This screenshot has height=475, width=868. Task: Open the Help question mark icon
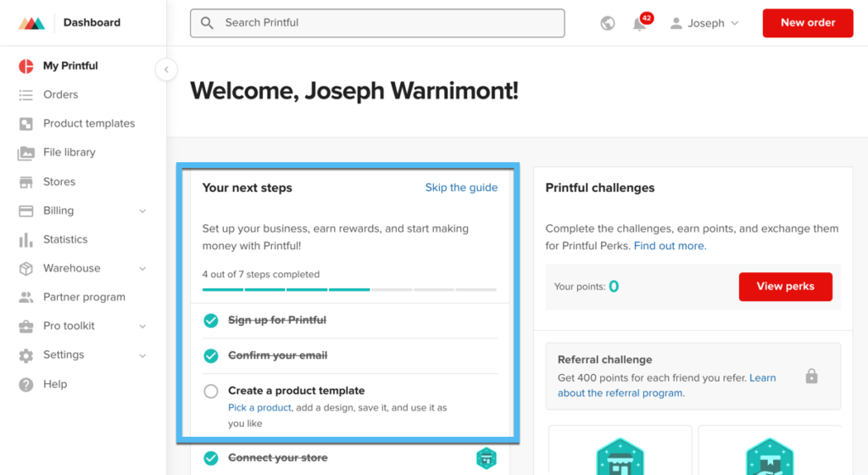point(26,384)
